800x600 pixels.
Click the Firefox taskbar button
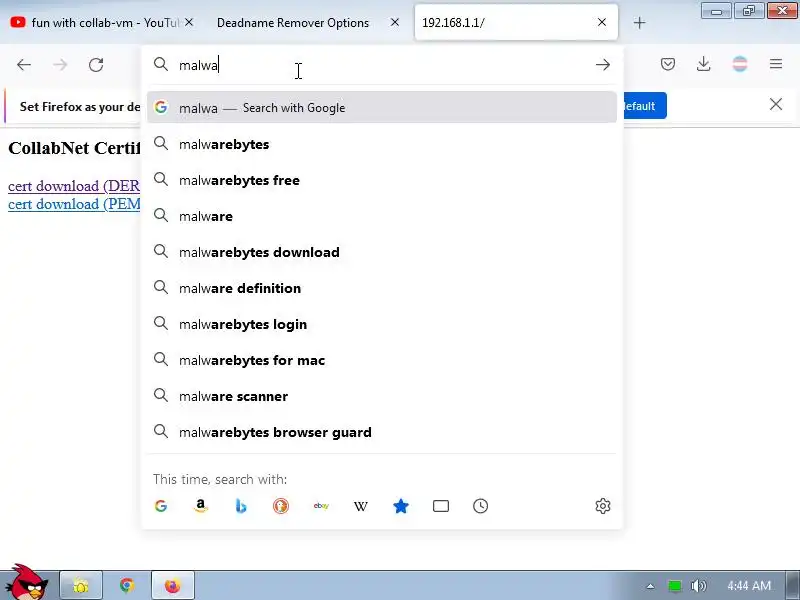pos(173,585)
